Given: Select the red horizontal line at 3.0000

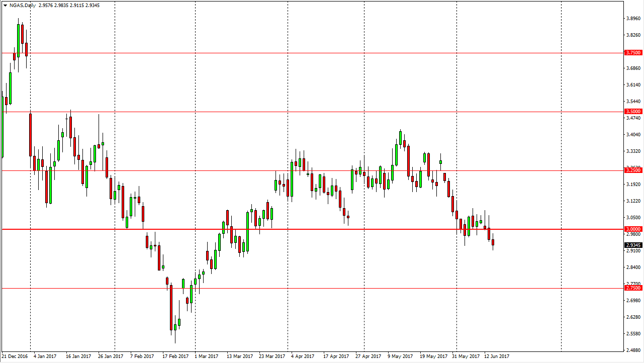Looking at the screenshot, I should point(312,229).
